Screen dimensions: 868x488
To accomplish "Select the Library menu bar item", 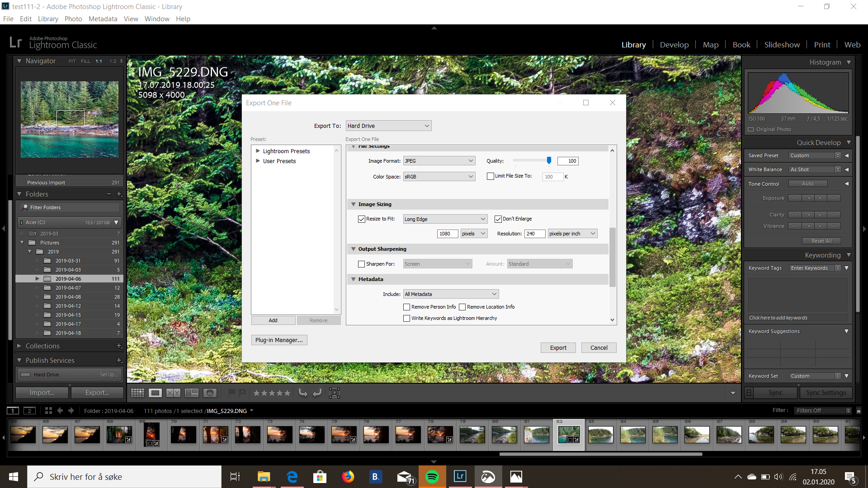I will (x=47, y=19).
